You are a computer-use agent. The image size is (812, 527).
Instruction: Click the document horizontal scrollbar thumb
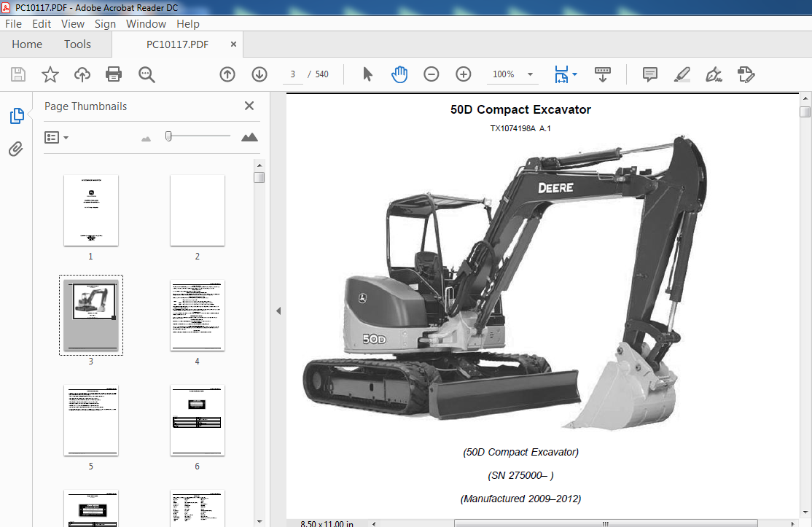pyautogui.click(x=606, y=523)
